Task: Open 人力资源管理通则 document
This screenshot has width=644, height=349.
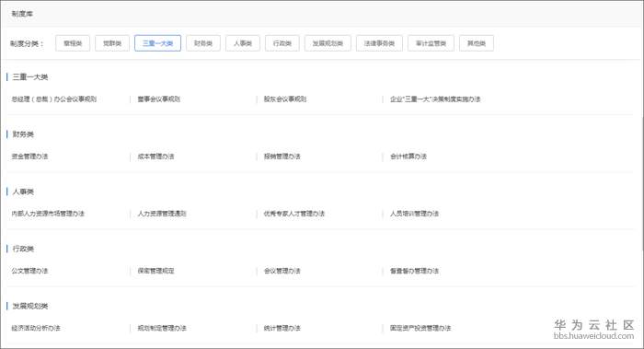Action: pyautogui.click(x=162, y=214)
